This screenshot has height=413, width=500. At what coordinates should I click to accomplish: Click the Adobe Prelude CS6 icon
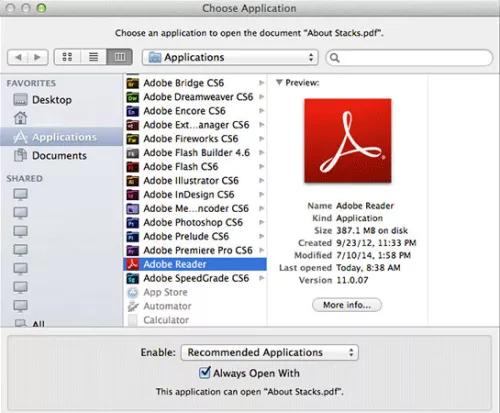133,237
